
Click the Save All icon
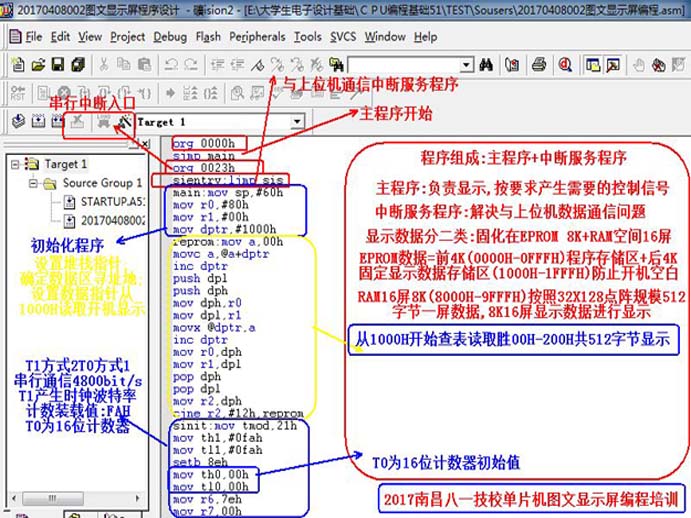click(x=78, y=65)
